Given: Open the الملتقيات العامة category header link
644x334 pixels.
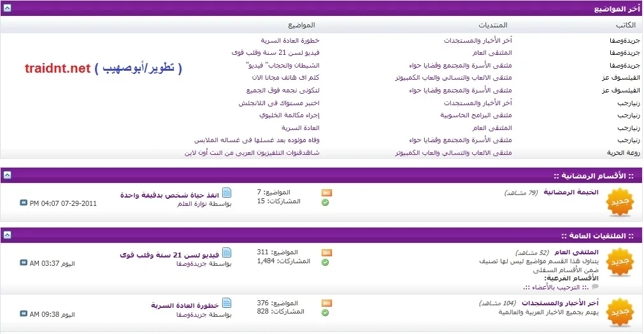Looking at the screenshot, I should [x=594, y=235].
